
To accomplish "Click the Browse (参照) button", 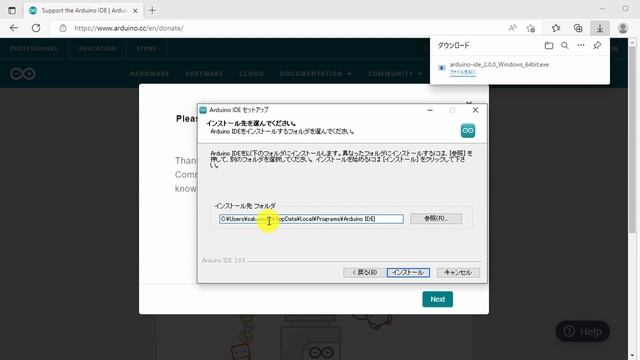I will (436, 218).
